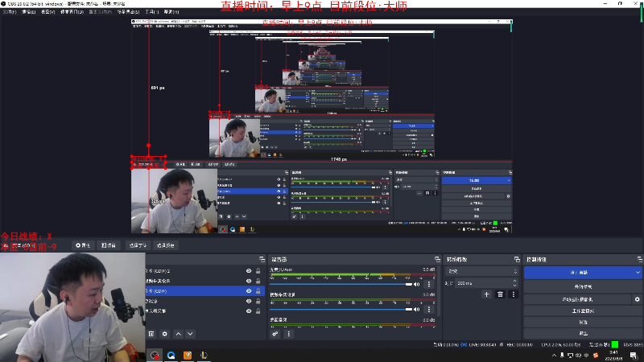Open 视频采集设备 mixer channel three-dot options
Screen dimensions: 644x362
click(429, 309)
